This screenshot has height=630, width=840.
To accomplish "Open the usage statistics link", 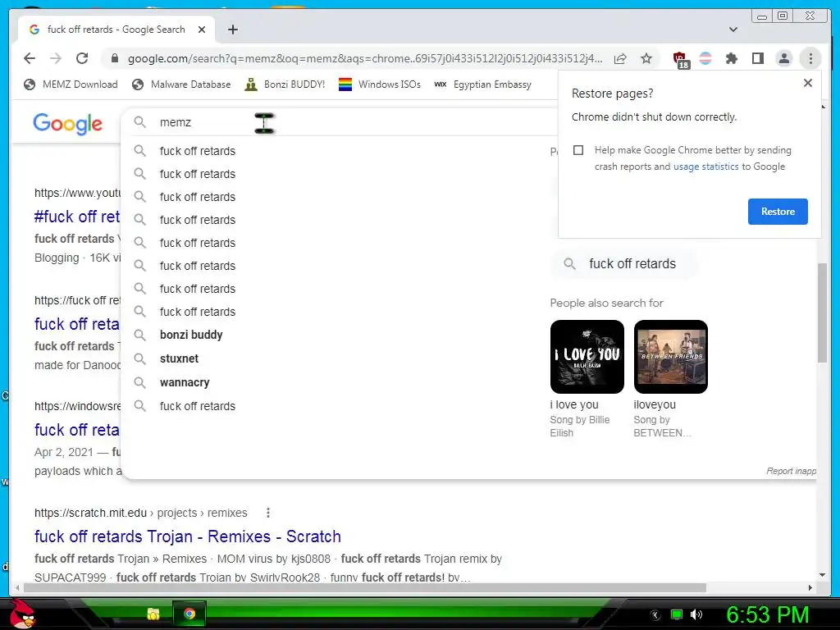I will (x=705, y=167).
